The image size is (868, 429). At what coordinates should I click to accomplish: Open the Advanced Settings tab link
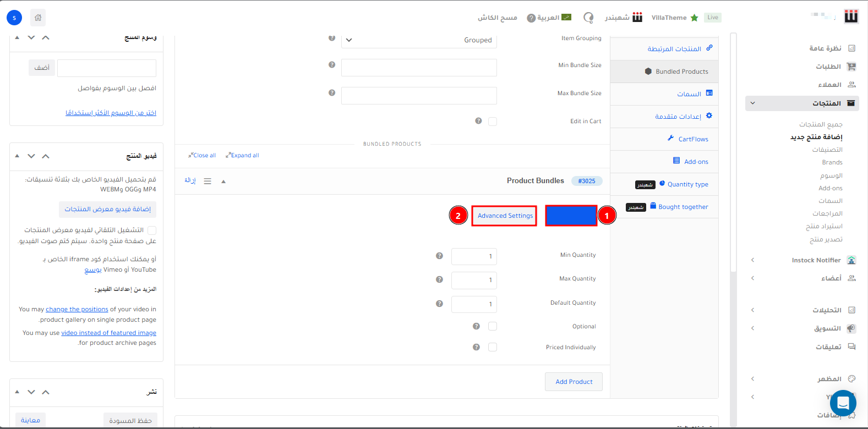tap(505, 216)
